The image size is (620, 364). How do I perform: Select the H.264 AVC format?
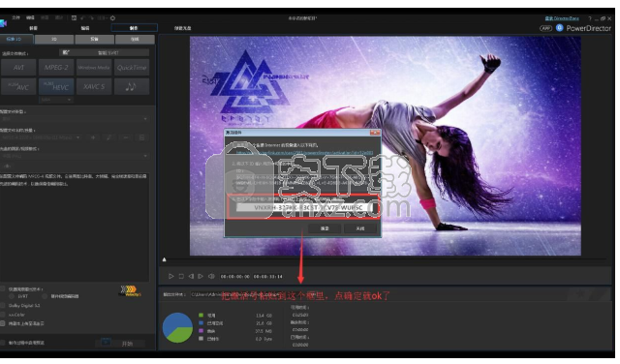pos(18,86)
